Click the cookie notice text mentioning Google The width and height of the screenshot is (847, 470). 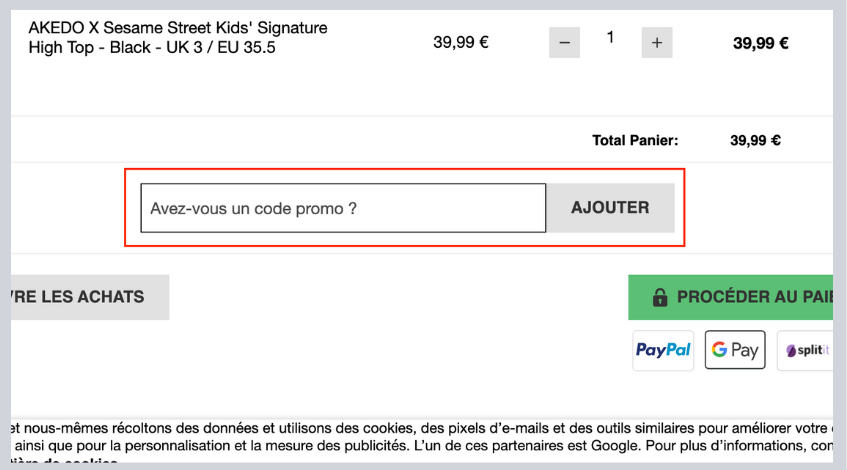pyautogui.click(x=421, y=445)
